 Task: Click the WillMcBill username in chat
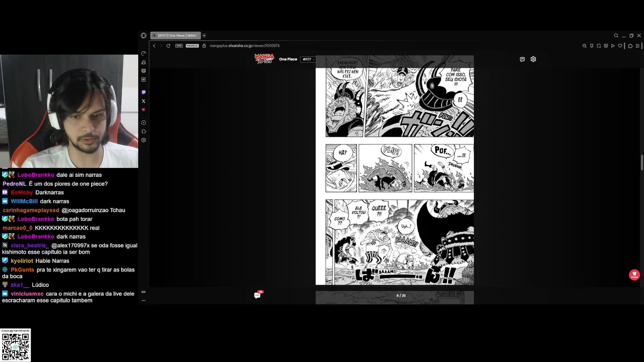click(24, 202)
